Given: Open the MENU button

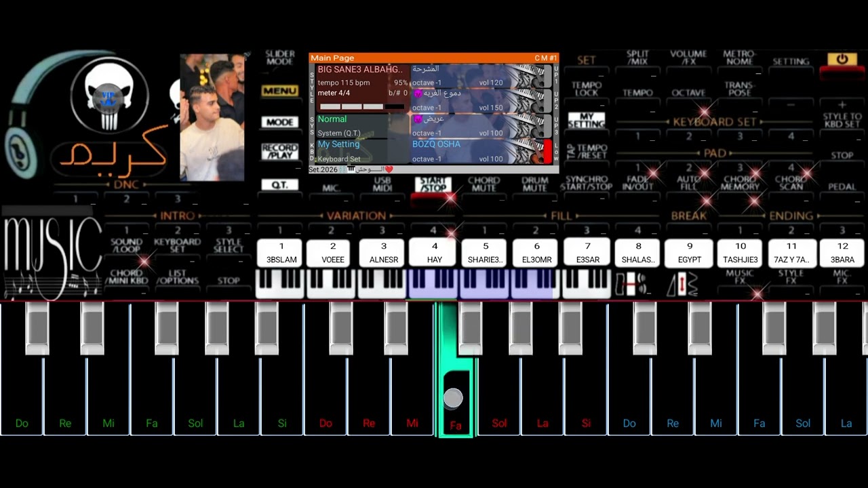Looking at the screenshot, I should pyautogui.click(x=280, y=91).
